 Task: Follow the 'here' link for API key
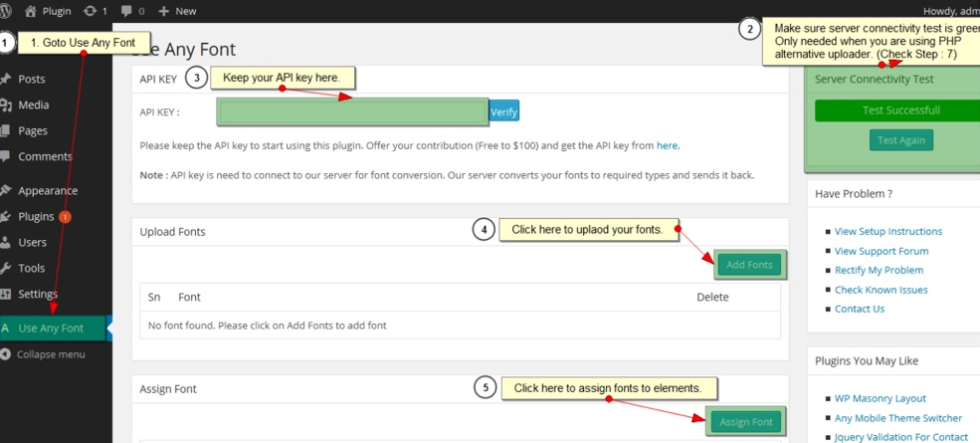point(667,145)
